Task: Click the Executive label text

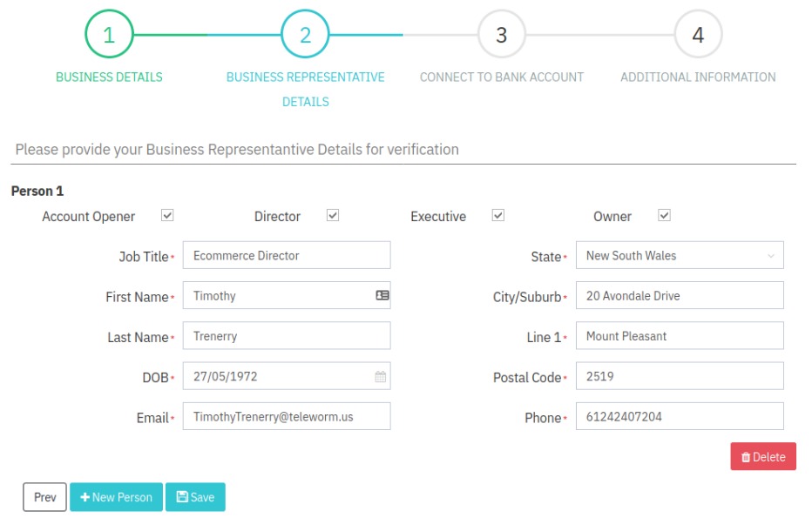Action: pyautogui.click(x=438, y=216)
